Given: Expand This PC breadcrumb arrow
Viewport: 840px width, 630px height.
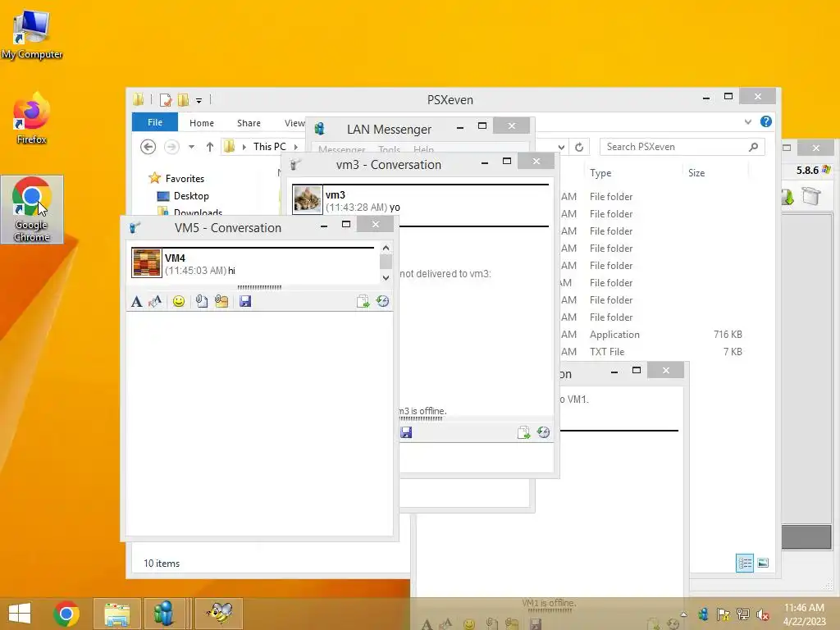Looking at the screenshot, I should tap(295, 147).
